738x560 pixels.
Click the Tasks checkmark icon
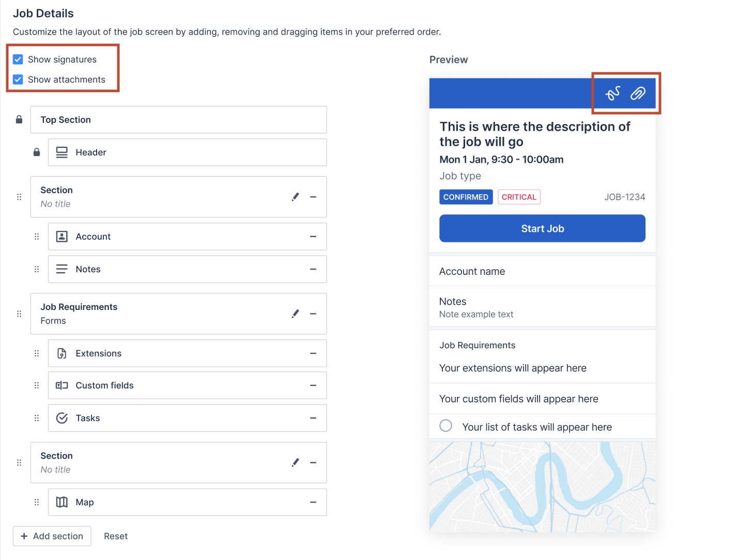pyautogui.click(x=62, y=418)
